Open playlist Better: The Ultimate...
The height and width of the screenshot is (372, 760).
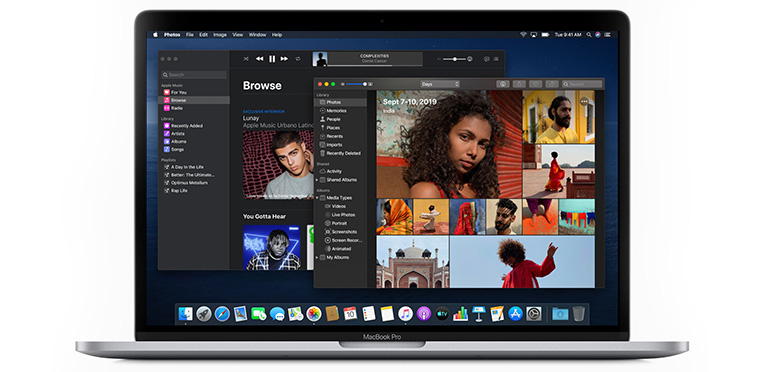[x=194, y=175]
